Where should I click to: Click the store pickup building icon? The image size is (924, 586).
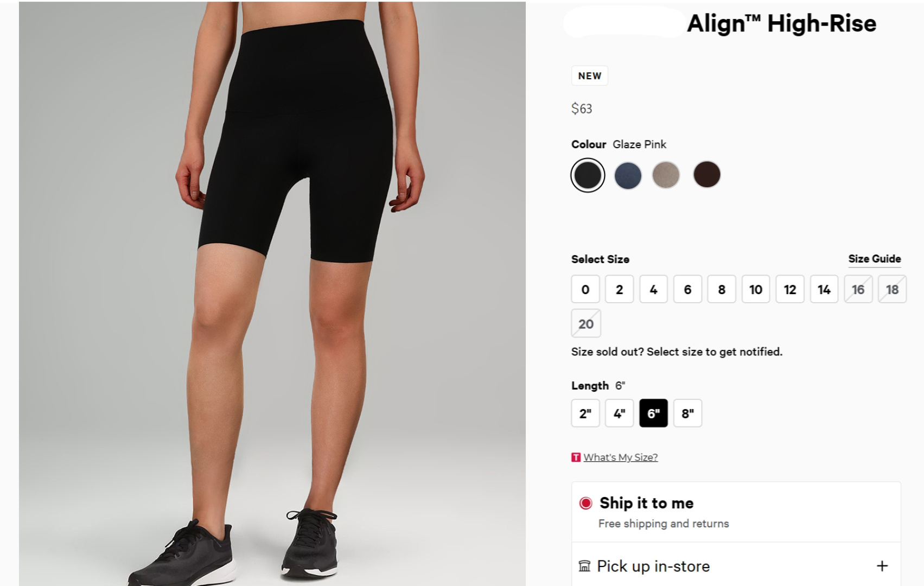coord(584,566)
